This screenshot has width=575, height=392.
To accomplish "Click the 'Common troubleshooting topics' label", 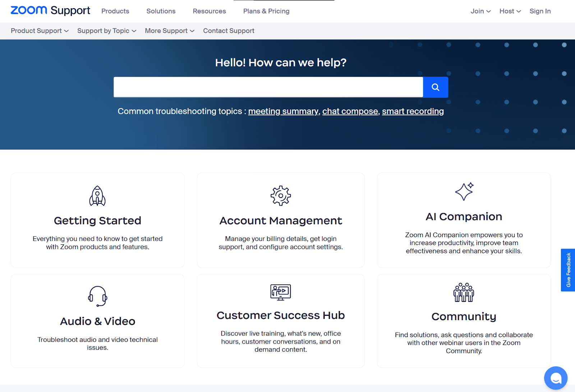I will [x=182, y=111].
